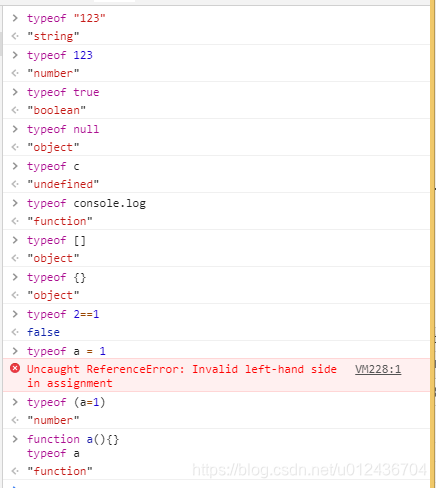
Task: Click the red error icon
Action: [x=15, y=368]
